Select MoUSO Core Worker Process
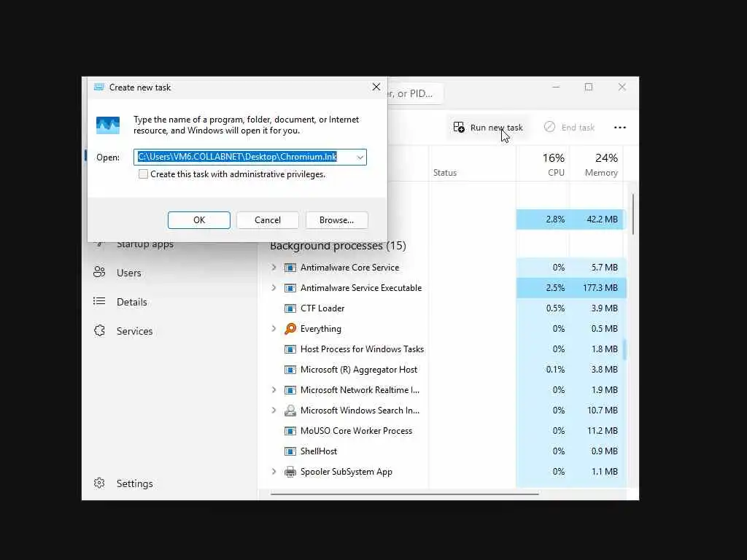The image size is (747, 560). tap(356, 430)
